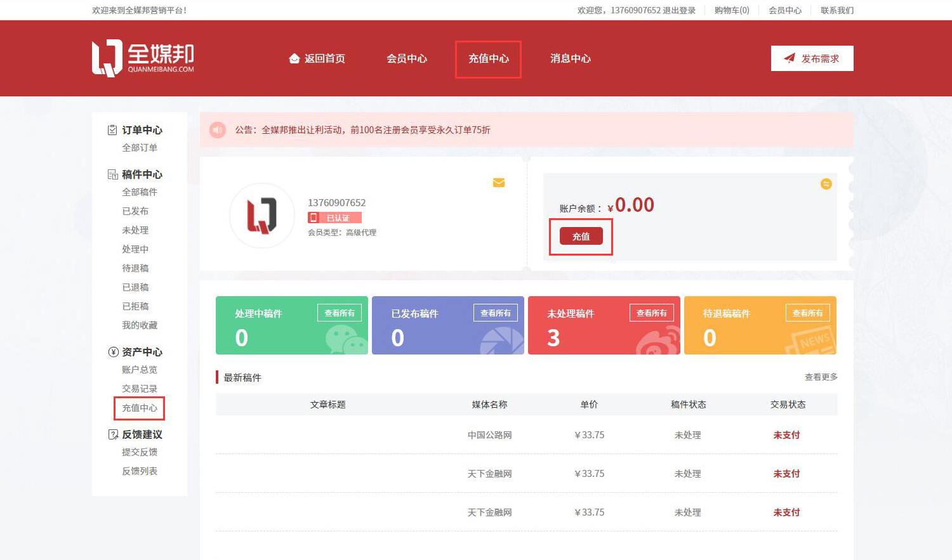
Task: Select 已退稿 in sidebar
Action: [135, 287]
